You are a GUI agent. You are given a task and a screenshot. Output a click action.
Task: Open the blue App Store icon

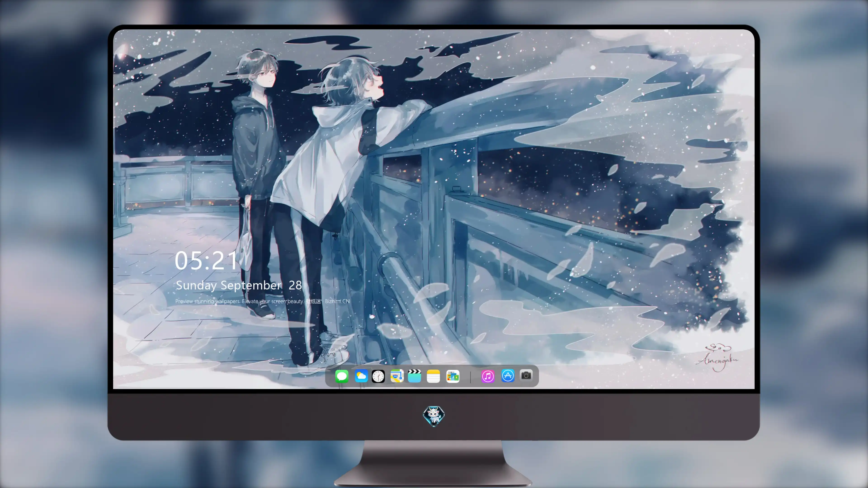508,375
